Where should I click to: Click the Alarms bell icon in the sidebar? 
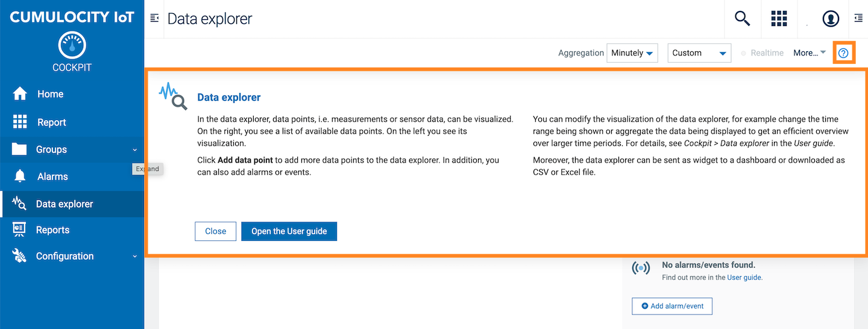click(x=20, y=176)
